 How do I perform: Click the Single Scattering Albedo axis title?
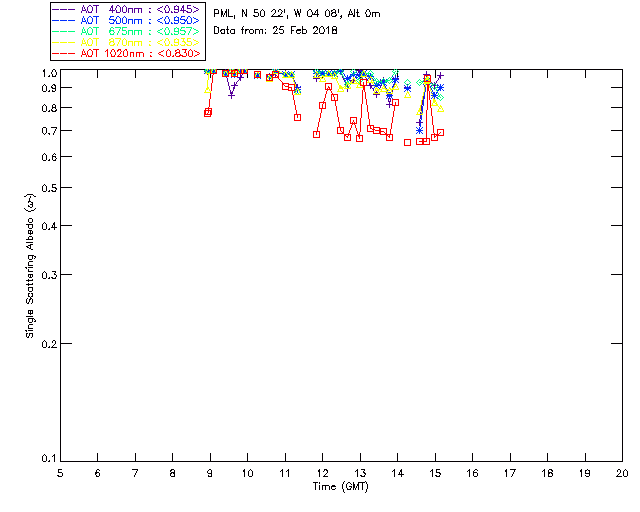(x=30, y=265)
